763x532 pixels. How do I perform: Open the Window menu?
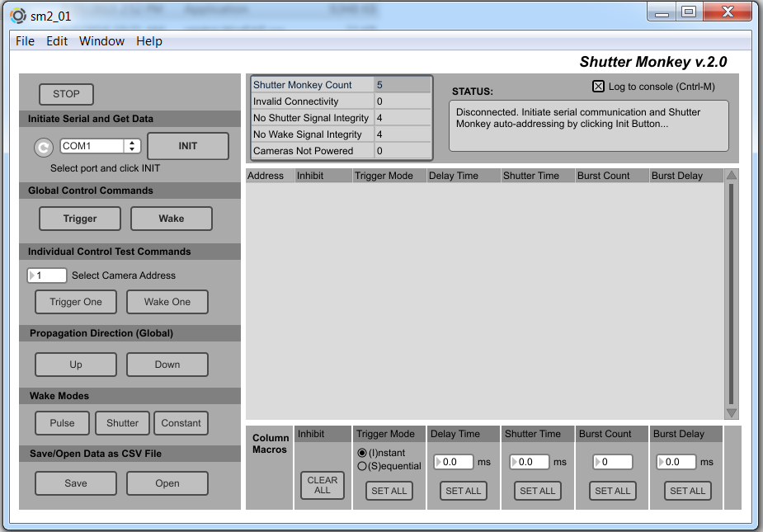tap(101, 41)
